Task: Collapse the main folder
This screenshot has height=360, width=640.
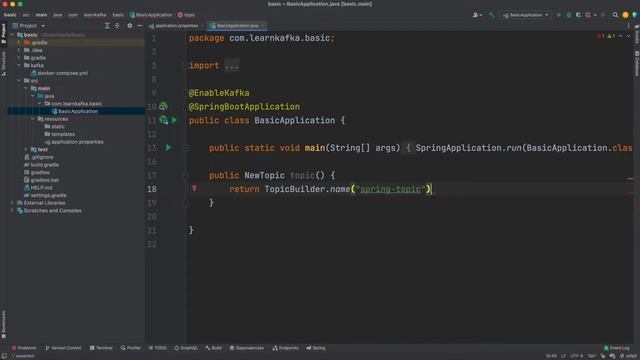Action: point(26,88)
